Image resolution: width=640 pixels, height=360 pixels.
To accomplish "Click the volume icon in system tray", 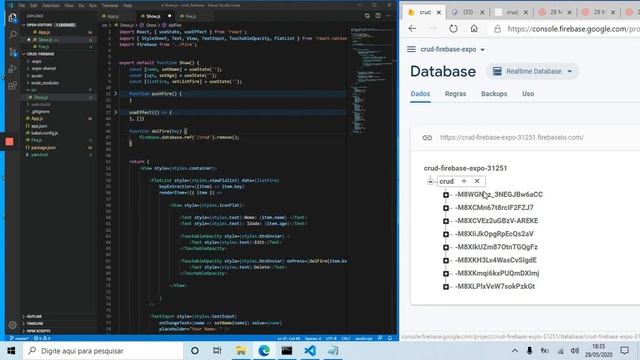I will tap(575, 351).
